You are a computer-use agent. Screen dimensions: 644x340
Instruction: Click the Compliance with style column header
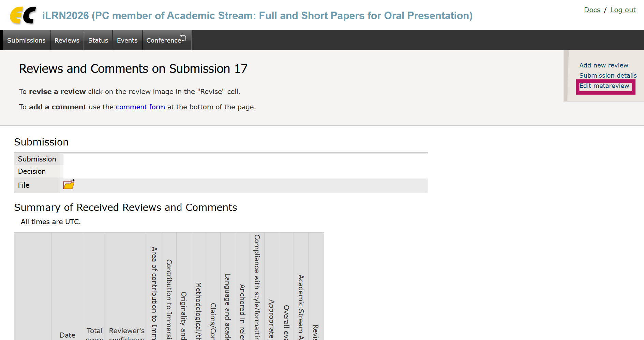pos(257,287)
